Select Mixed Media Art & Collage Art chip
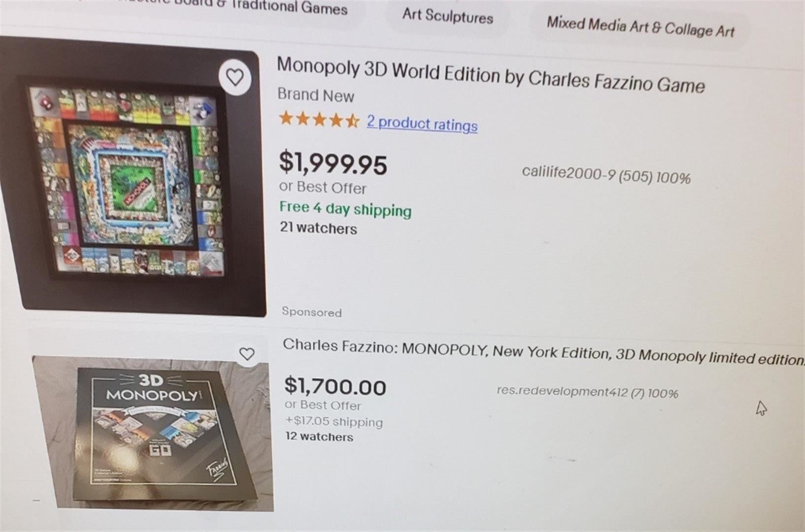 pos(640,27)
